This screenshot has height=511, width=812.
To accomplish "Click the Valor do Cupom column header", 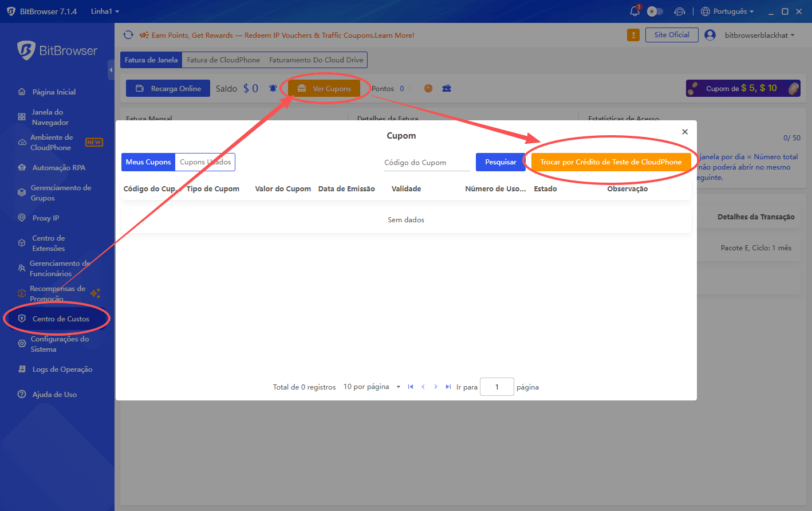I will point(283,188).
